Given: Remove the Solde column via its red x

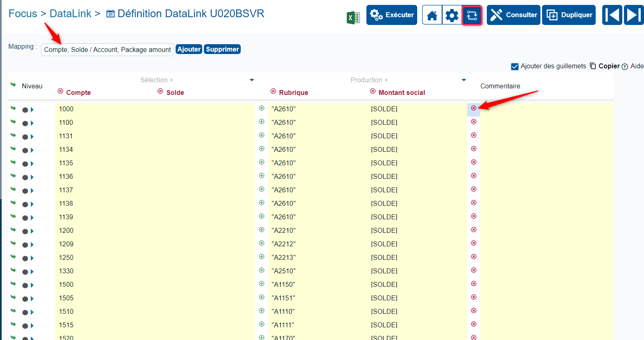Looking at the screenshot, I should pos(160,91).
